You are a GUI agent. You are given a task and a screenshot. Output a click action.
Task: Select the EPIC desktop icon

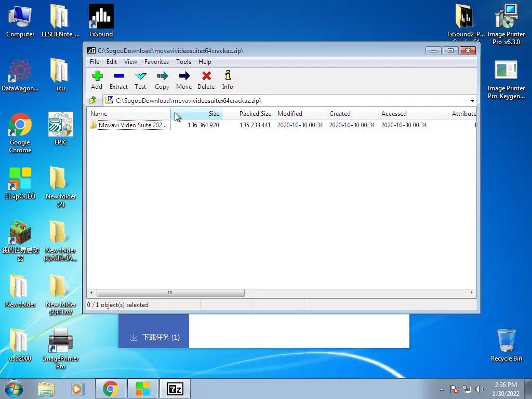60,129
